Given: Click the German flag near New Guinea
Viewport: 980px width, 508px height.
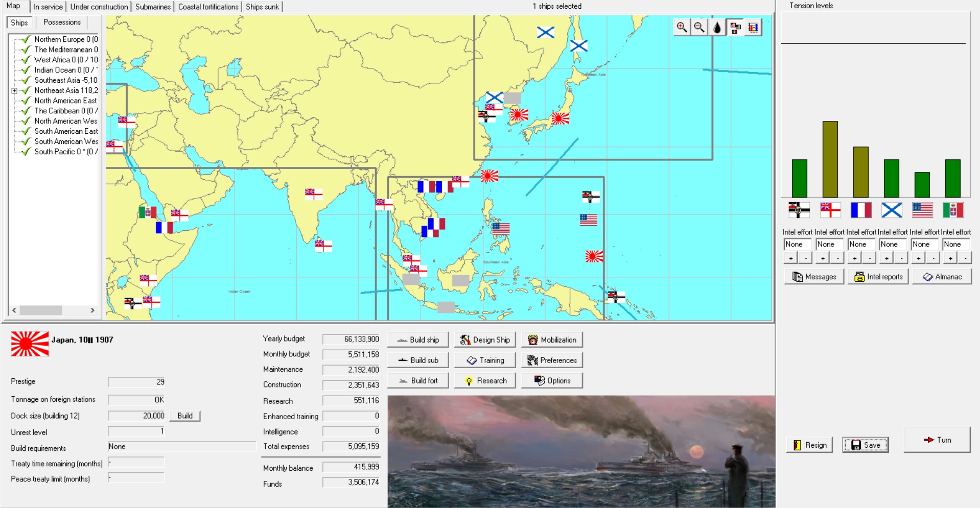Looking at the screenshot, I should [x=616, y=296].
